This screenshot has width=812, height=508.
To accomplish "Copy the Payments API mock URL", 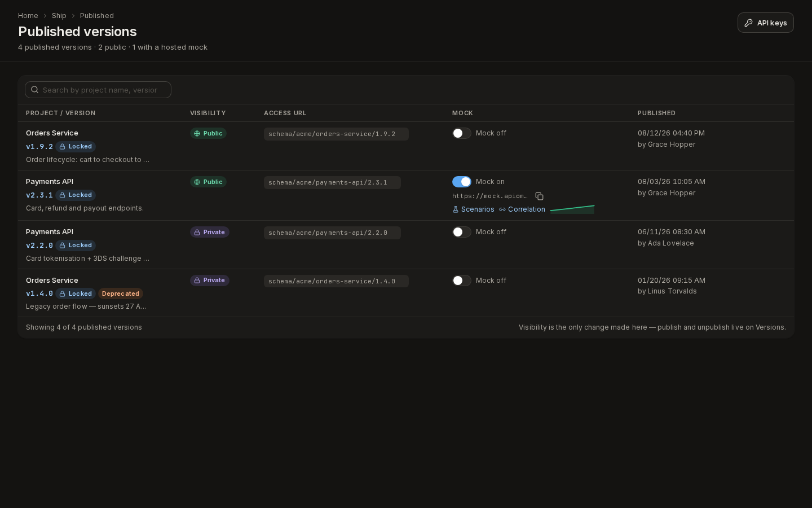I will pos(540,196).
